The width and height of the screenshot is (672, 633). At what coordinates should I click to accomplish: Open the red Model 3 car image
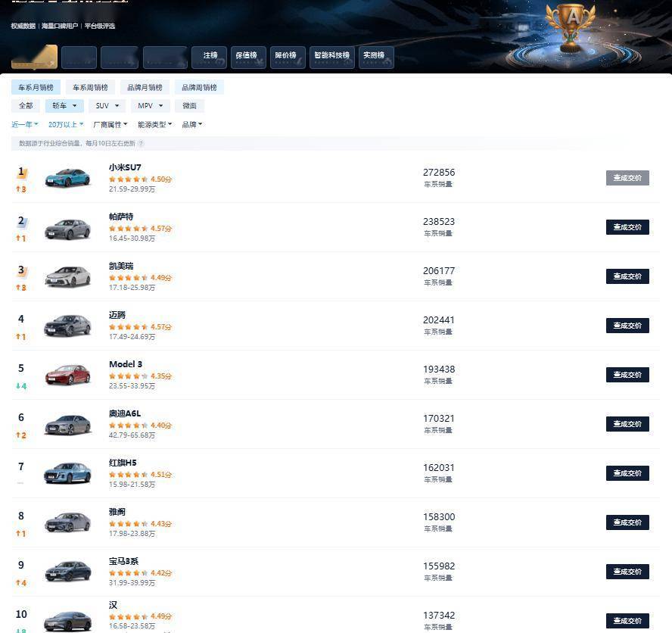click(x=67, y=375)
